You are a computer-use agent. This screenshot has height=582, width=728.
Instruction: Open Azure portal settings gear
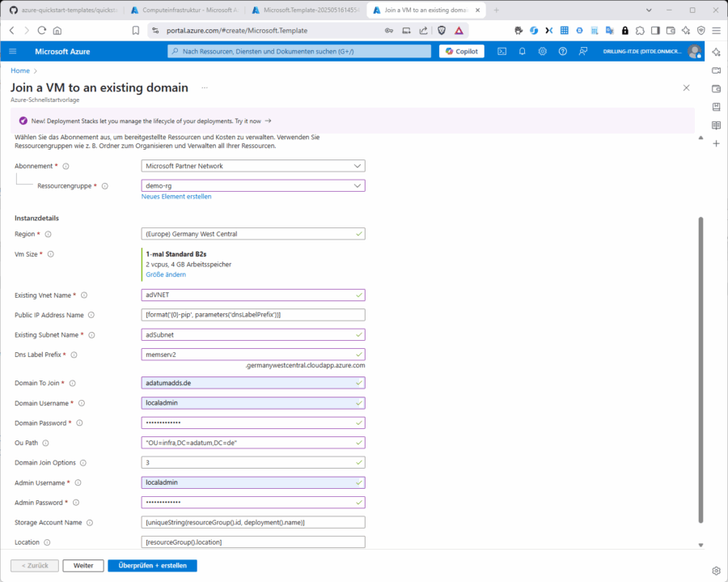542,52
